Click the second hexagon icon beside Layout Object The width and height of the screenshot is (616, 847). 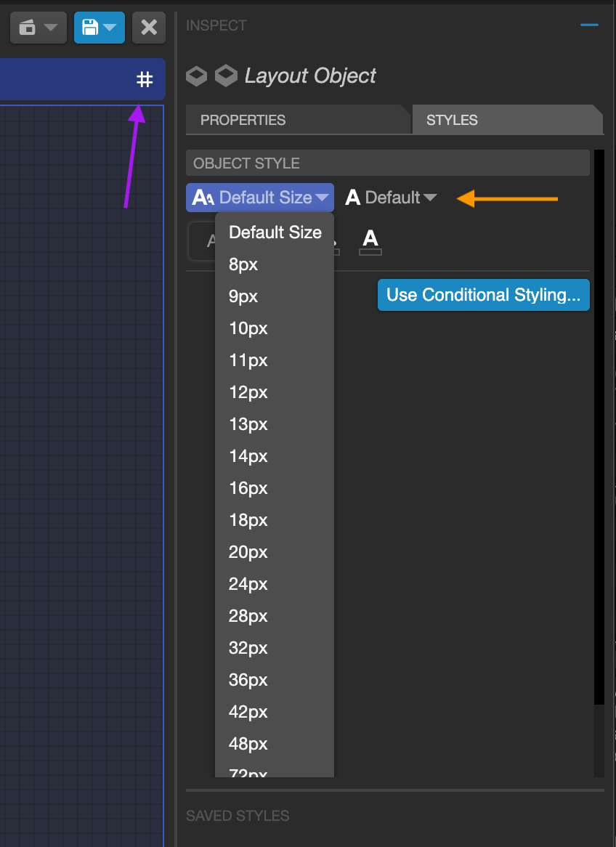click(x=226, y=76)
